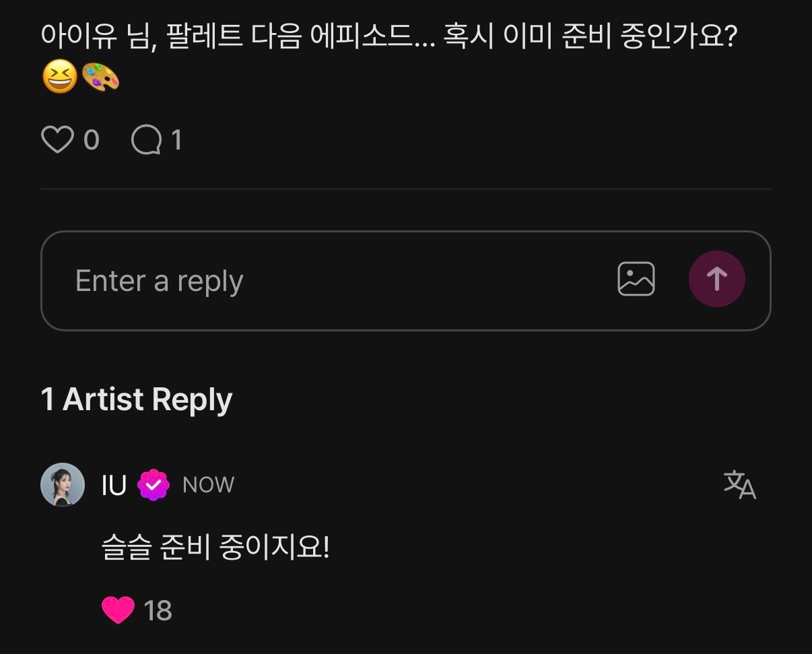Viewport: 812px width, 654px height.
Task: Click IU's username link
Action: (113, 484)
